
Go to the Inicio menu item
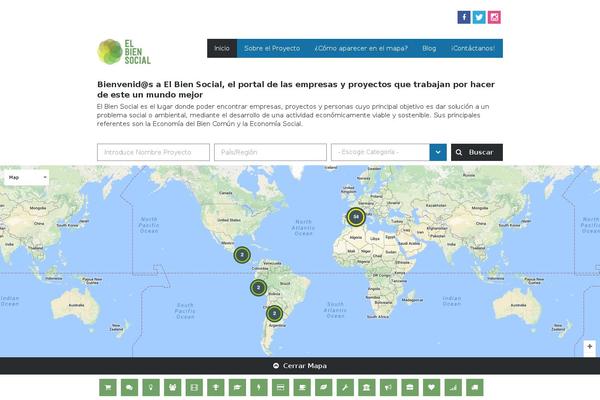[222, 48]
